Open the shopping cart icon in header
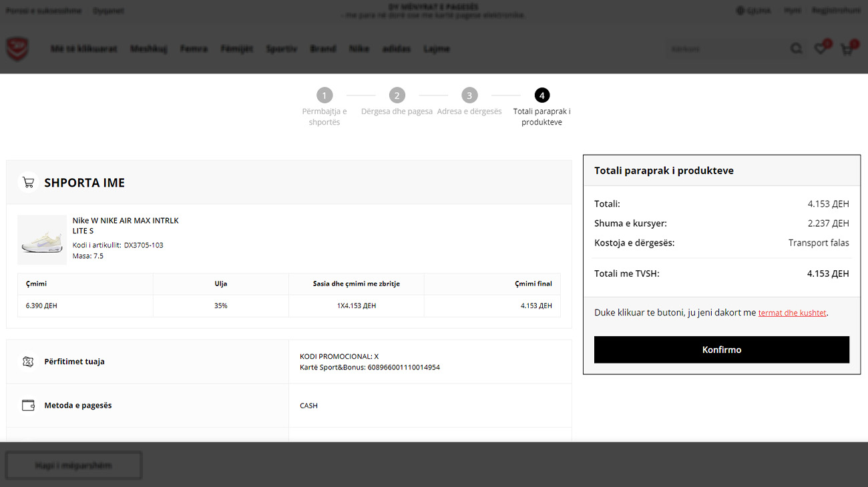Image resolution: width=868 pixels, height=487 pixels. pyautogui.click(x=847, y=49)
